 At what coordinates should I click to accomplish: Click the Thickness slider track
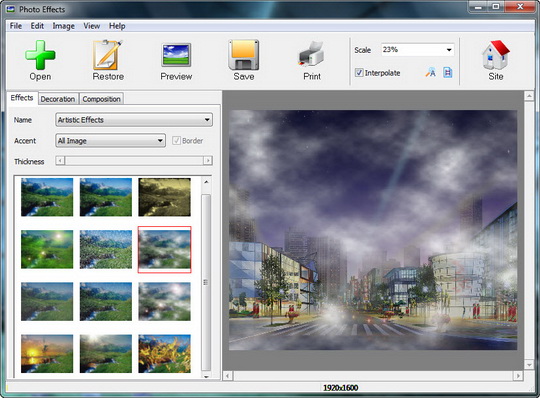[x=134, y=160]
